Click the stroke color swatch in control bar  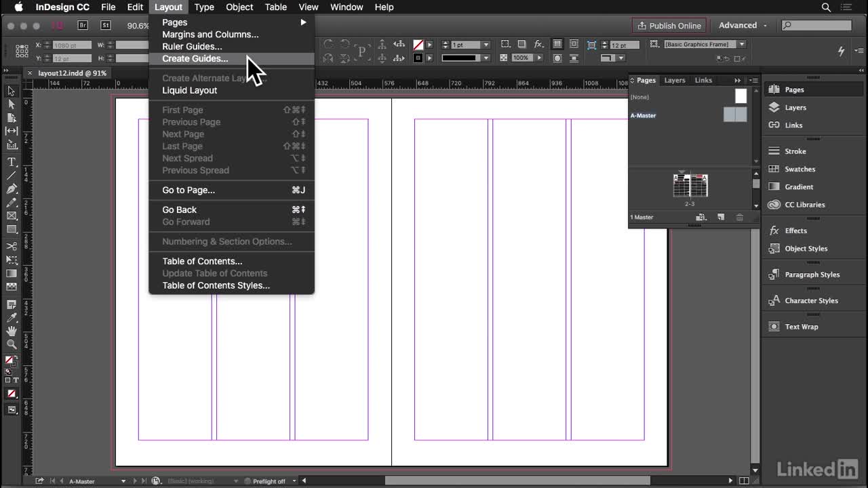(x=418, y=58)
